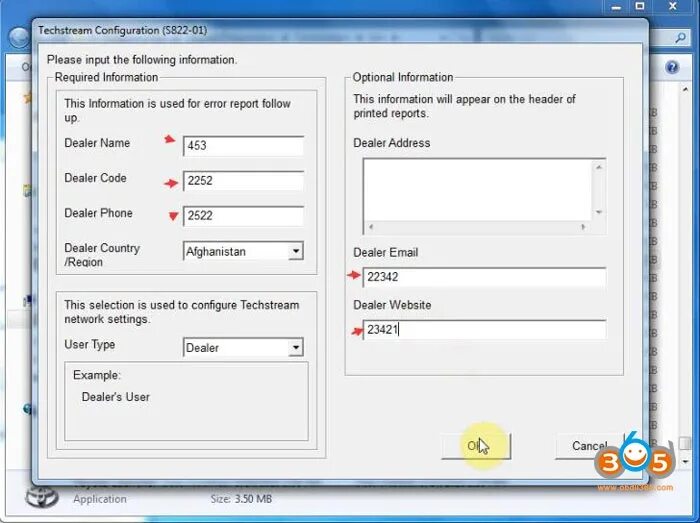
Task: Click scroll up arrow of Explorer file list
Action: tap(685, 90)
